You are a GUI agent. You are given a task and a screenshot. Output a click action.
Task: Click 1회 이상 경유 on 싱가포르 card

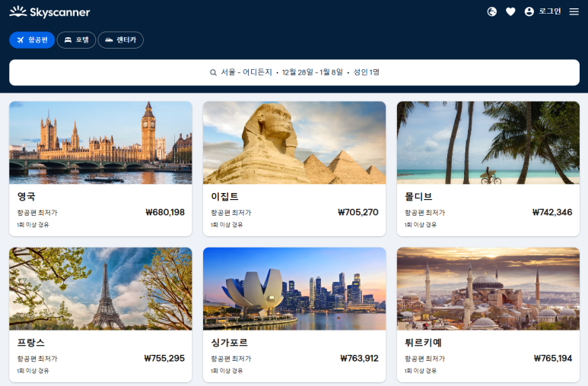(x=227, y=371)
